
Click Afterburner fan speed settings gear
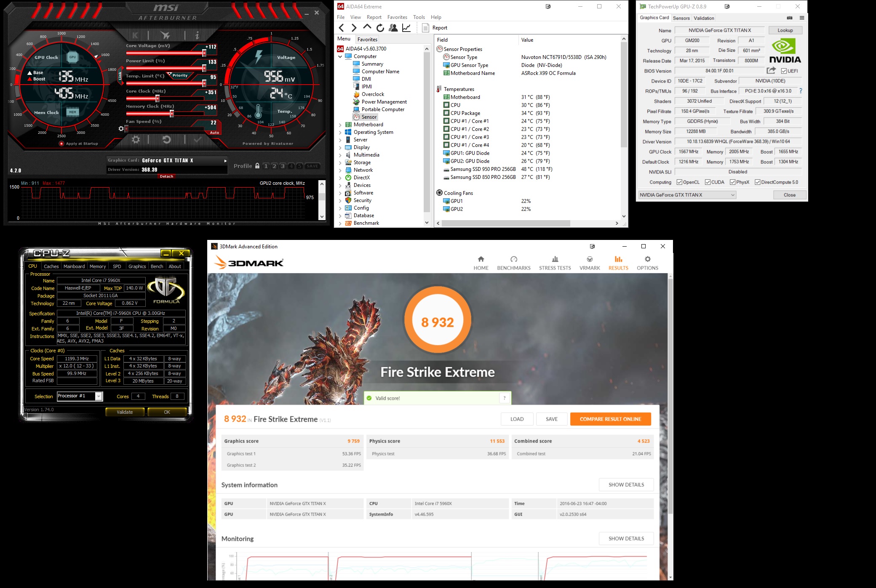121,128
